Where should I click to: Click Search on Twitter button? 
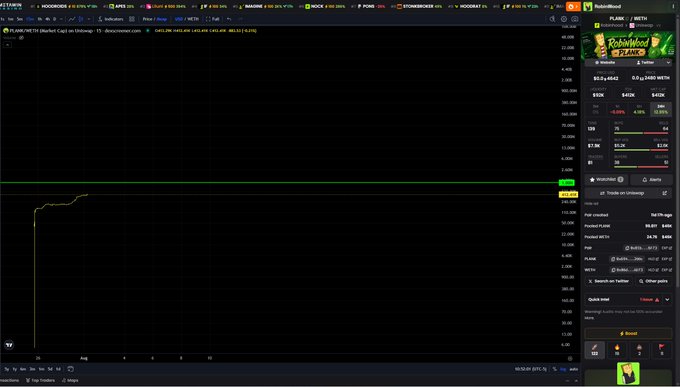click(x=608, y=282)
